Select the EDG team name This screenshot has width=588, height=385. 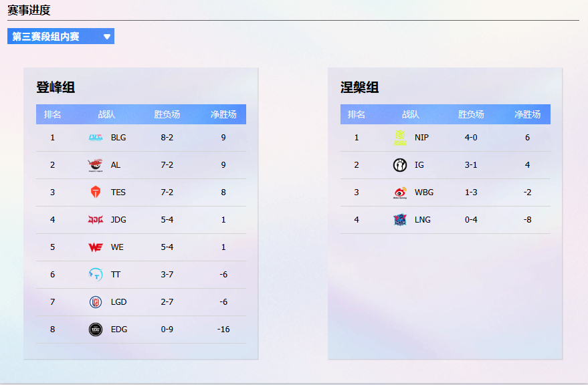coord(119,329)
